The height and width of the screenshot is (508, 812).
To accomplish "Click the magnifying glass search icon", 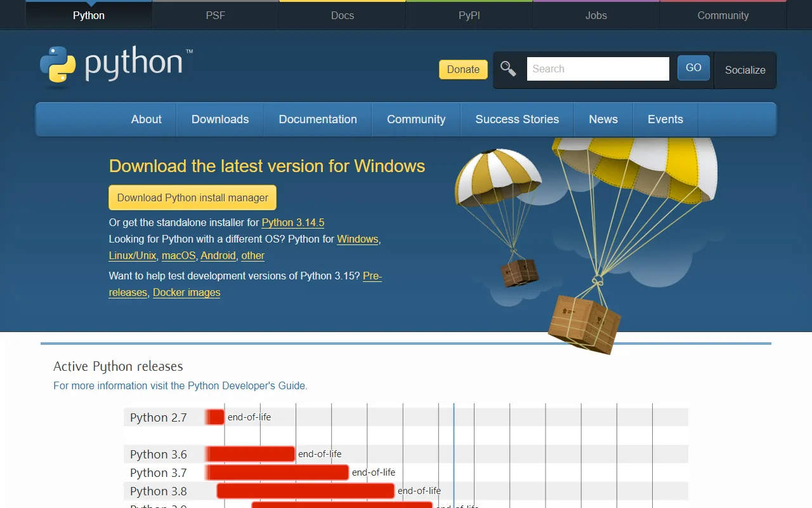I will [508, 69].
